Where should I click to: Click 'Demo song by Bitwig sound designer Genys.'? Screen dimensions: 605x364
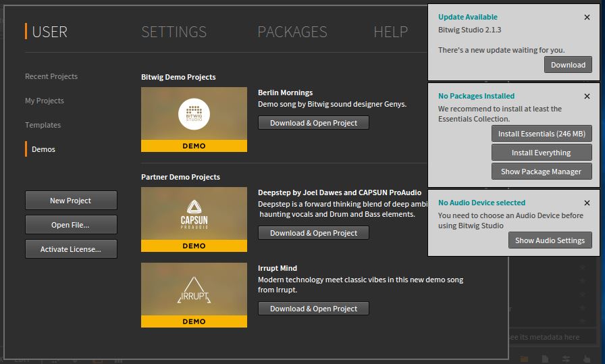pyautogui.click(x=332, y=104)
